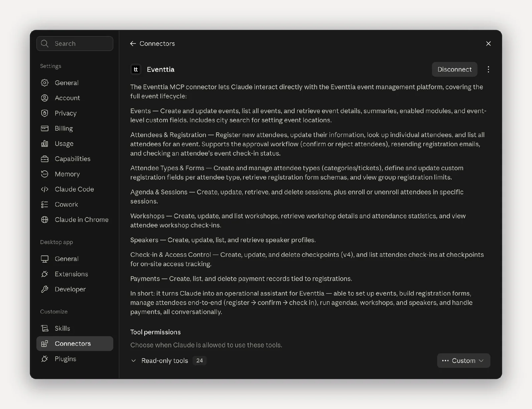Select the Memory icon in sidebar
The width and height of the screenshot is (532, 409).
point(45,174)
